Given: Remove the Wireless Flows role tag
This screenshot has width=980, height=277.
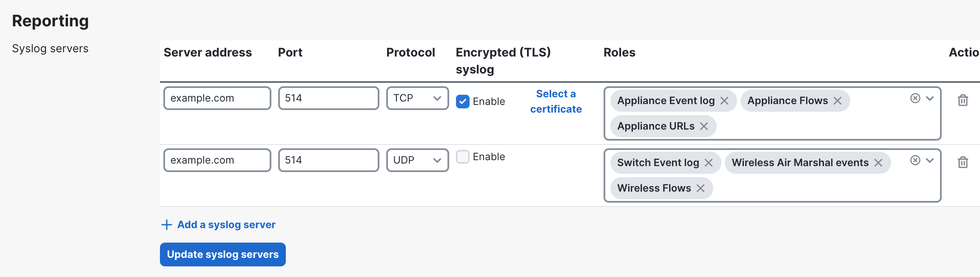Looking at the screenshot, I should pos(701,188).
